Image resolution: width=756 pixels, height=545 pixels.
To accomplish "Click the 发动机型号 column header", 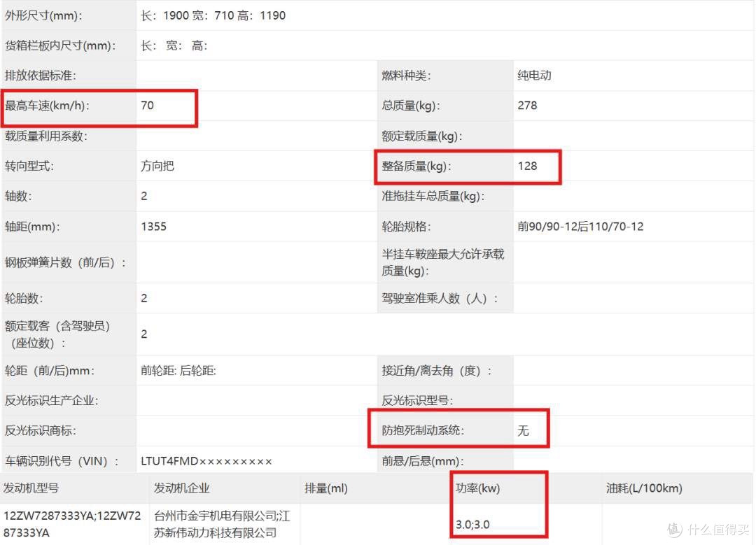I will (x=31, y=488).
